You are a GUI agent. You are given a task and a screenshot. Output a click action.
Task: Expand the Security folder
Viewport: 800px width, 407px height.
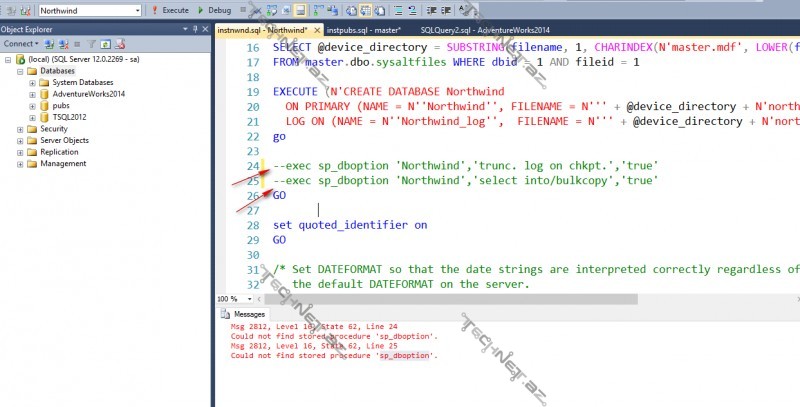coord(20,129)
